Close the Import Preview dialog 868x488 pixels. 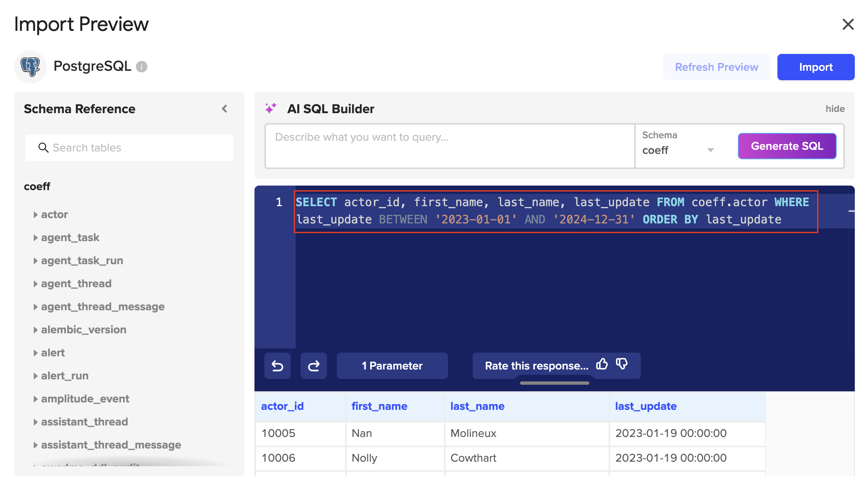click(848, 24)
